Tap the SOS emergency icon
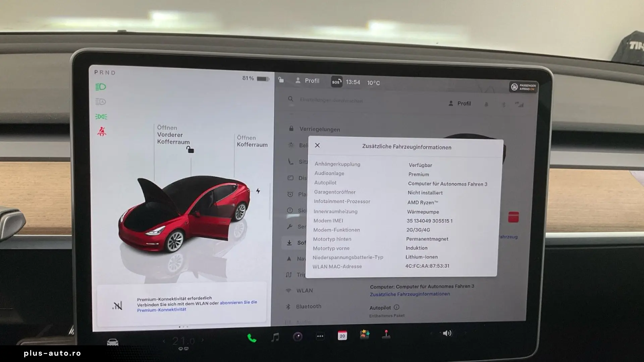 coord(337,82)
